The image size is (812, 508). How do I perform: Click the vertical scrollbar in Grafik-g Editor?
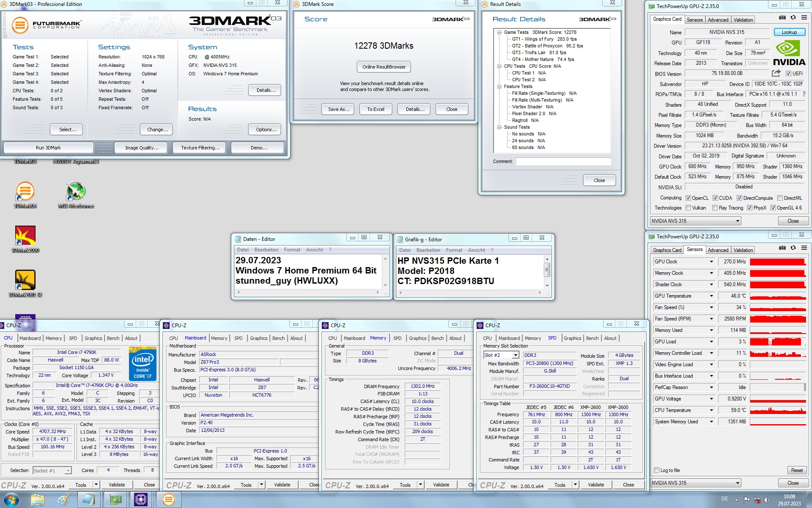[x=547, y=272]
